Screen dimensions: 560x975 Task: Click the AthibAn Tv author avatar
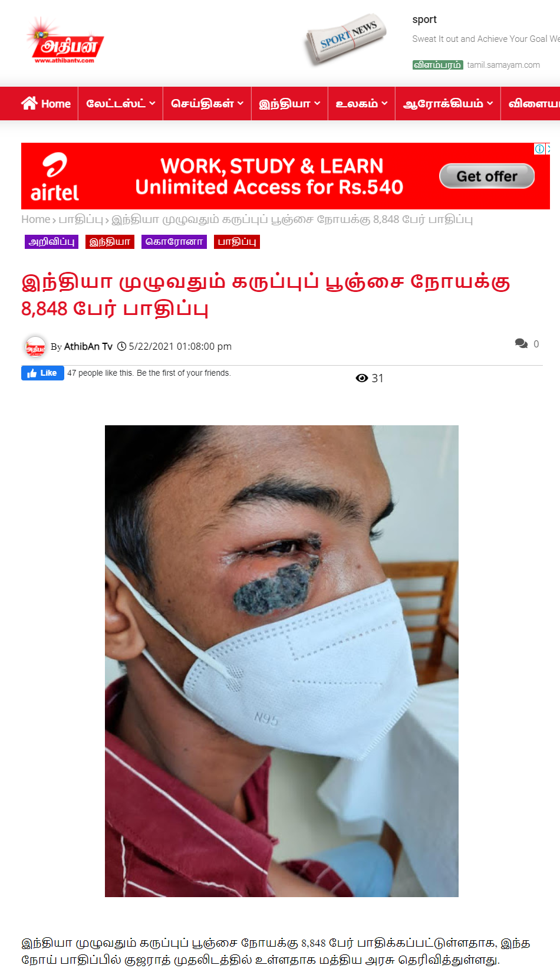[x=35, y=347]
